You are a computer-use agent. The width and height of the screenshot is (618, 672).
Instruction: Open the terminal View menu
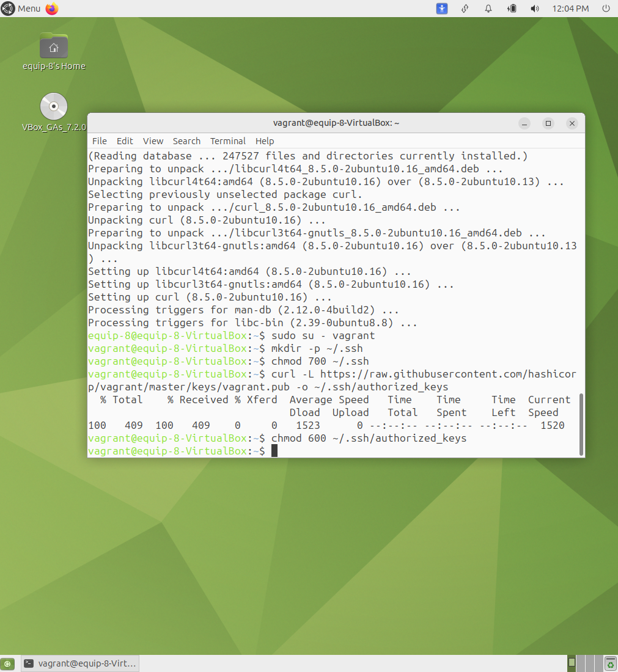[x=153, y=141]
